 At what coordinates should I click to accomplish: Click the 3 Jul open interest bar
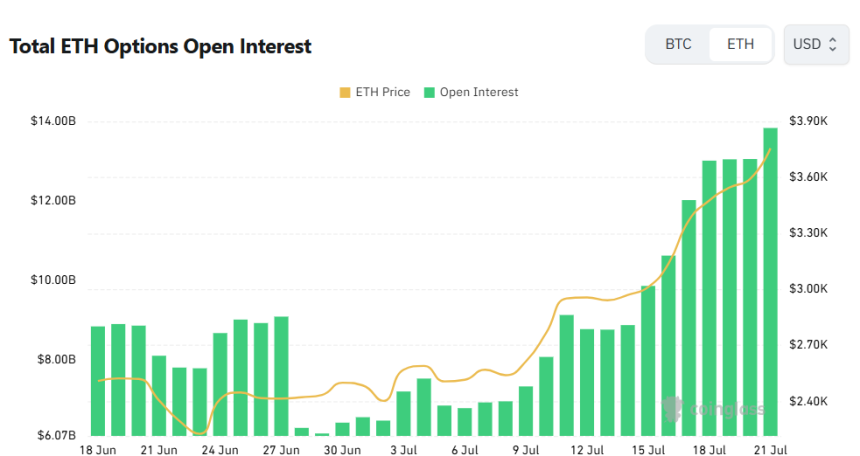403,414
